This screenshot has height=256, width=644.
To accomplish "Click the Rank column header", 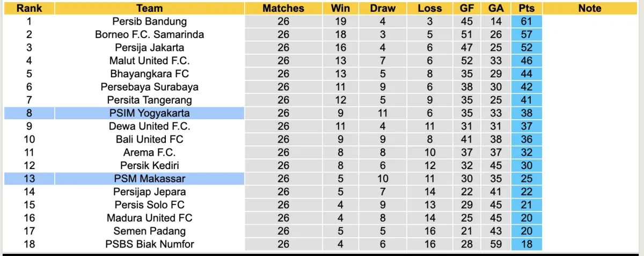I will point(29,8).
